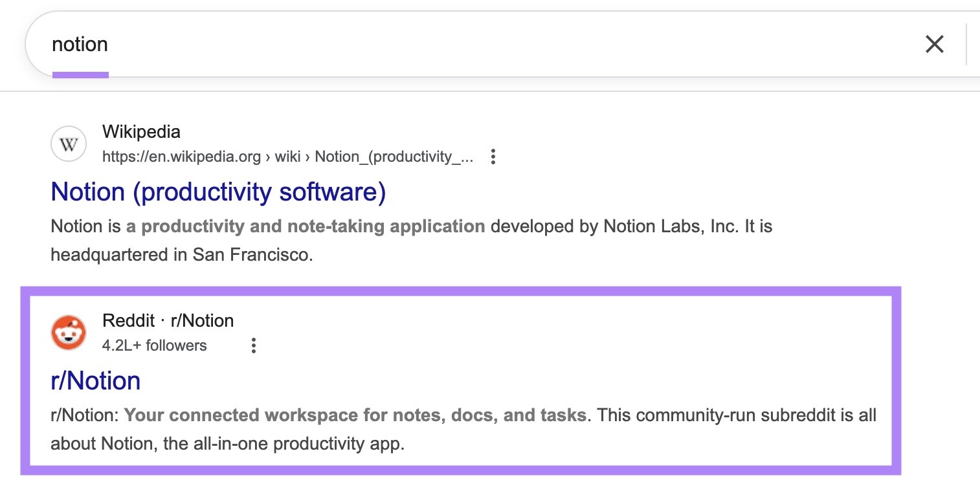Select the query text notion in search bar
The width and height of the screenshot is (980, 493).
point(80,44)
